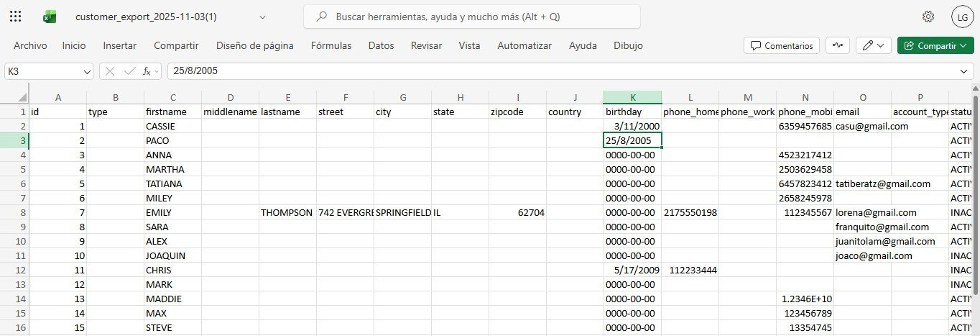Viewport: 980px width, 336px height.
Task: Open the LG account profile avatar
Action: pos(961,17)
